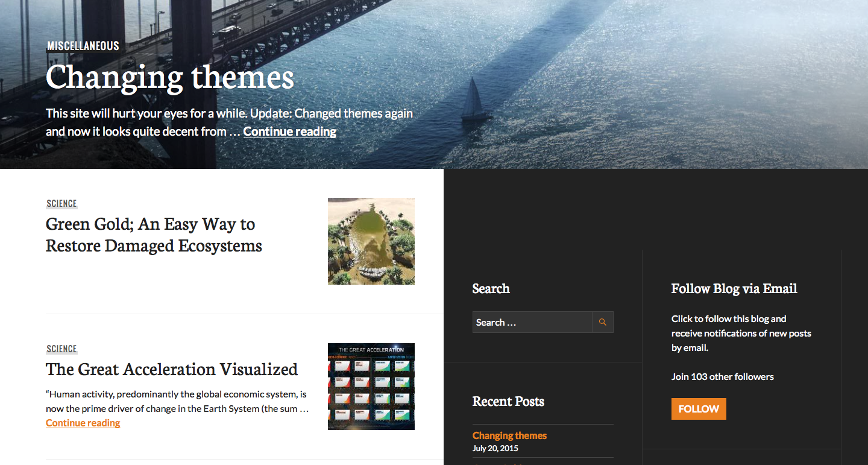Image resolution: width=868 pixels, height=465 pixels.
Task: Click the Join 103 other followers text
Action: [723, 376]
